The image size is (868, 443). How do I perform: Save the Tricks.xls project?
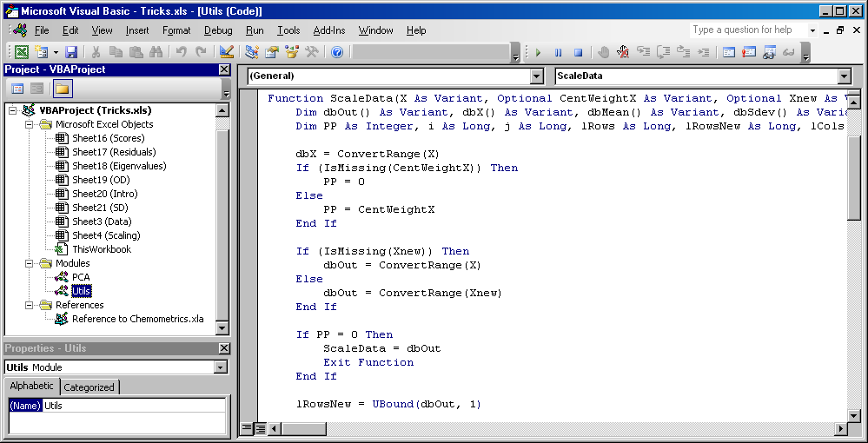71,52
